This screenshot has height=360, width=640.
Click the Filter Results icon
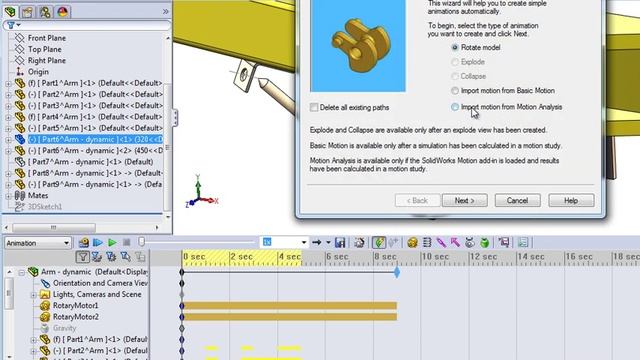(140, 257)
